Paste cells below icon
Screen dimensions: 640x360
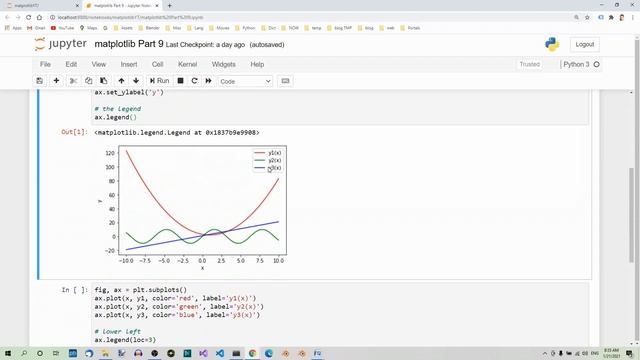[x=104, y=81]
